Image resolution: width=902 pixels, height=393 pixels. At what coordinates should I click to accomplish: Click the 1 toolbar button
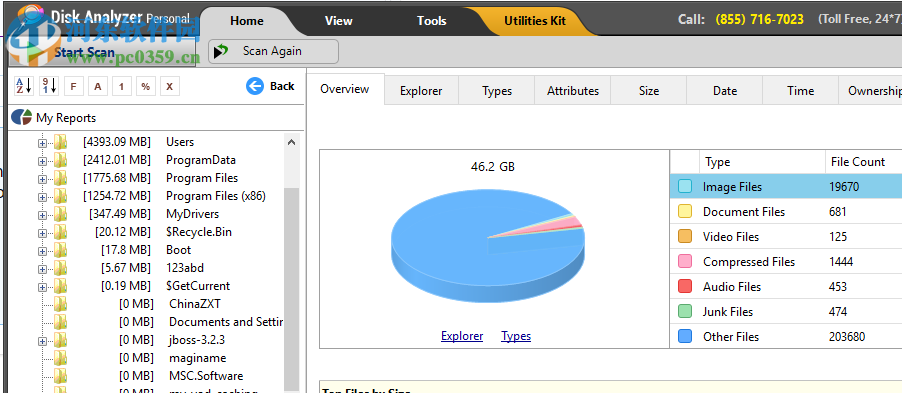121,86
